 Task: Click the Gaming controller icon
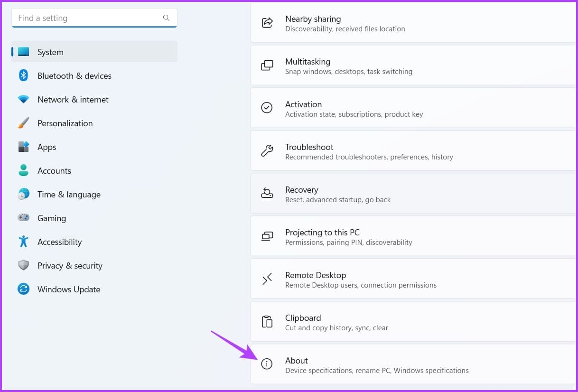(x=24, y=218)
